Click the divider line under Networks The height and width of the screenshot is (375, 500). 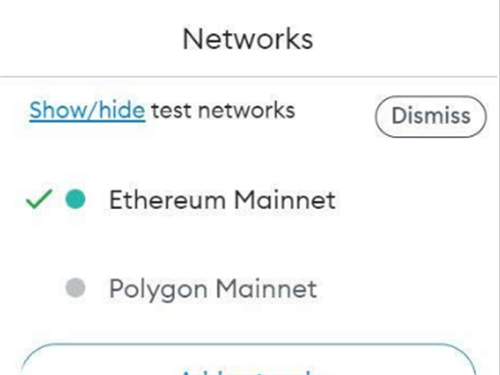pos(248,77)
